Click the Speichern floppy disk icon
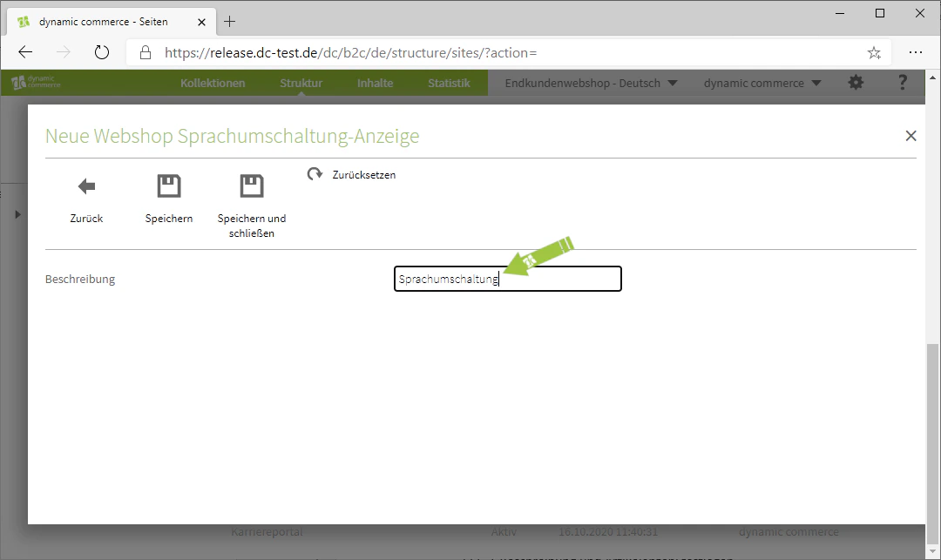 (169, 186)
